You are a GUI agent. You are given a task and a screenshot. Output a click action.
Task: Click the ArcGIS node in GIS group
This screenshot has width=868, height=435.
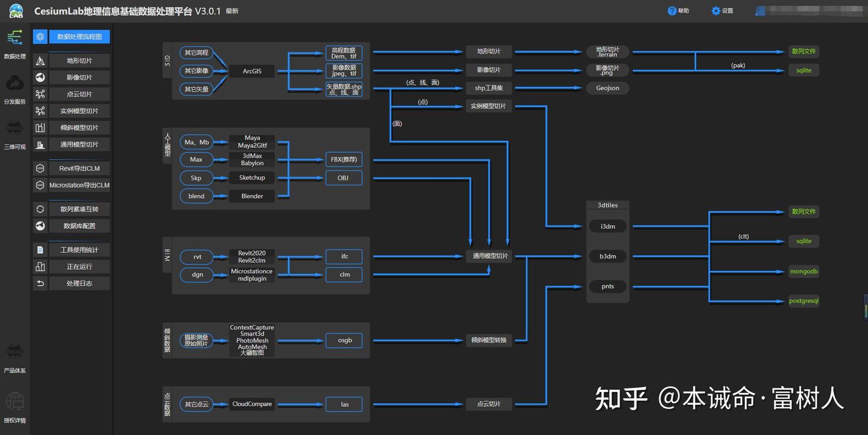[252, 71]
